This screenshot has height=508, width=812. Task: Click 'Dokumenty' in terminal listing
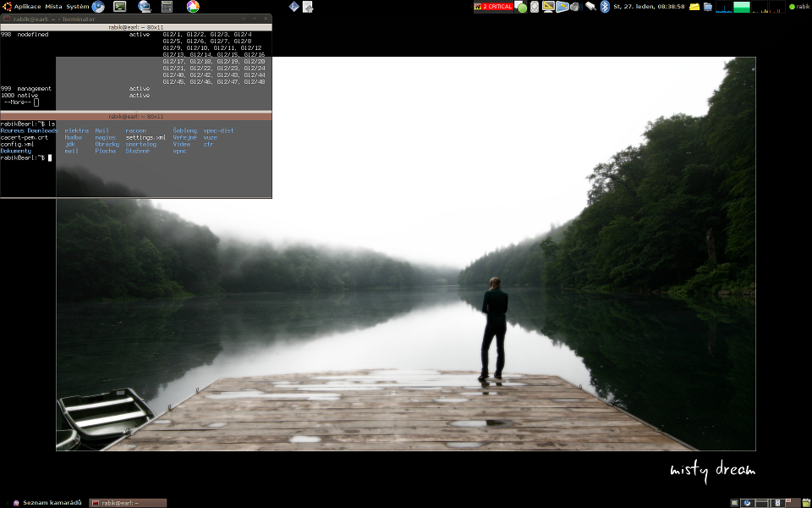coord(16,151)
